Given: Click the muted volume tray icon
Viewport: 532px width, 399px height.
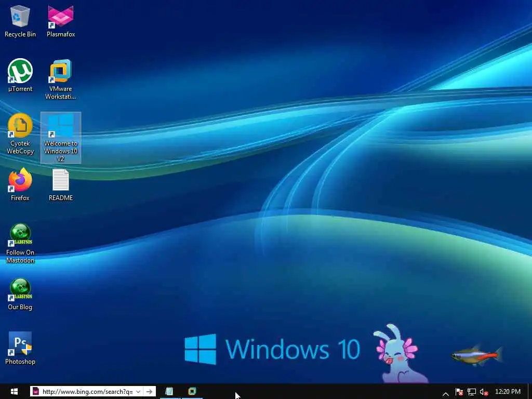Looking at the screenshot, I should click(484, 392).
